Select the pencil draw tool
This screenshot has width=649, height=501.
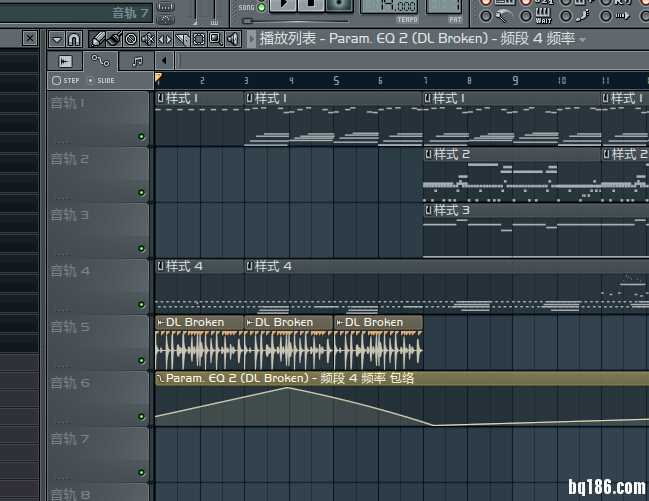click(98, 39)
